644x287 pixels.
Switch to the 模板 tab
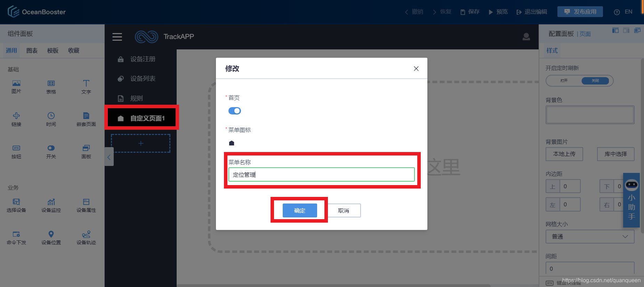click(x=53, y=51)
